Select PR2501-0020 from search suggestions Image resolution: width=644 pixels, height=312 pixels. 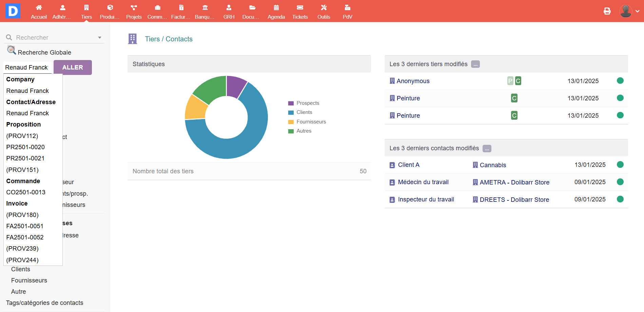[x=25, y=147]
